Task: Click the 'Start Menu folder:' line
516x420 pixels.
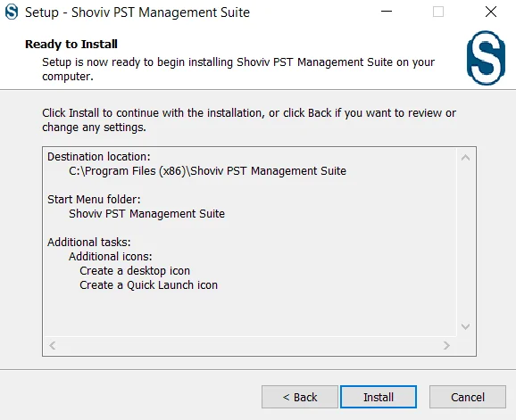Action: (x=94, y=200)
